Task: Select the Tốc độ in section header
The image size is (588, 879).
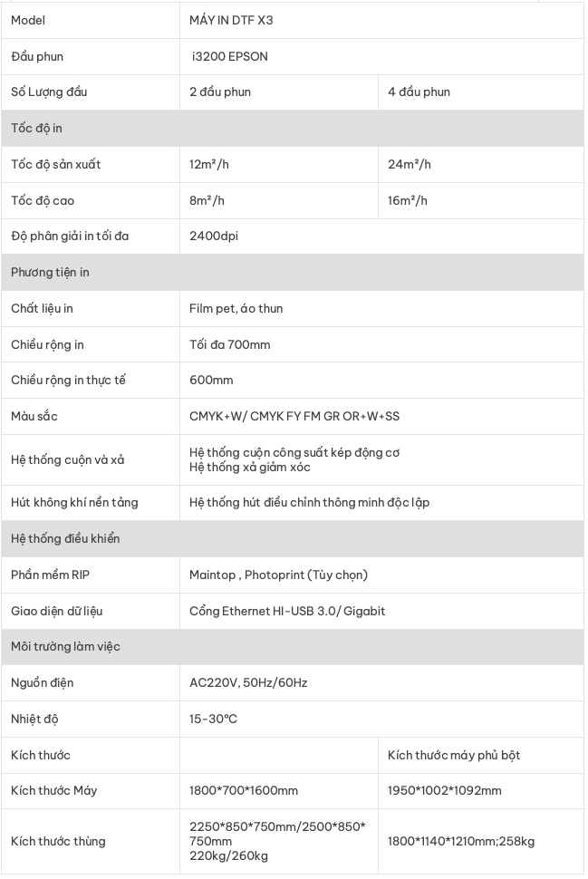Action: 292,129
